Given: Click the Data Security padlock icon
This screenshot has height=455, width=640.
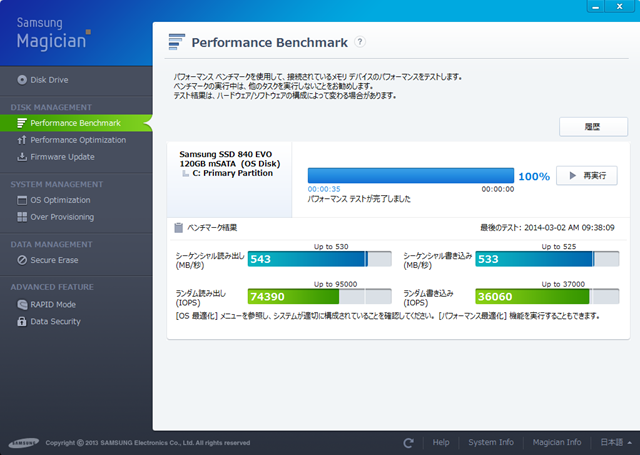Looking at the screenshot, I should point(22,322).
